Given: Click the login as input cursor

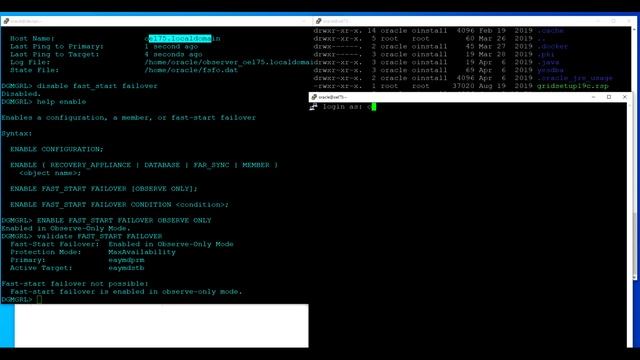Looking at the screenshot, I should [x=373, y=107].
